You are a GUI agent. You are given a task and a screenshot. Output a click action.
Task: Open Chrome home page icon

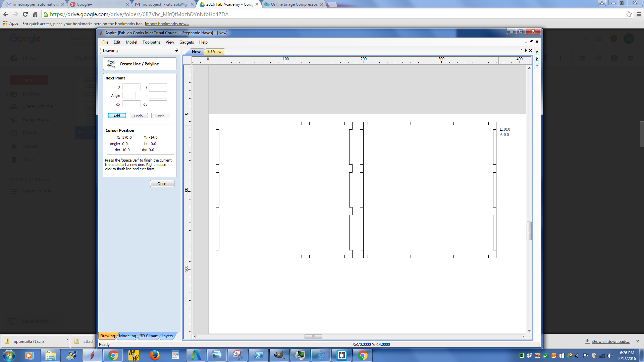35,14
